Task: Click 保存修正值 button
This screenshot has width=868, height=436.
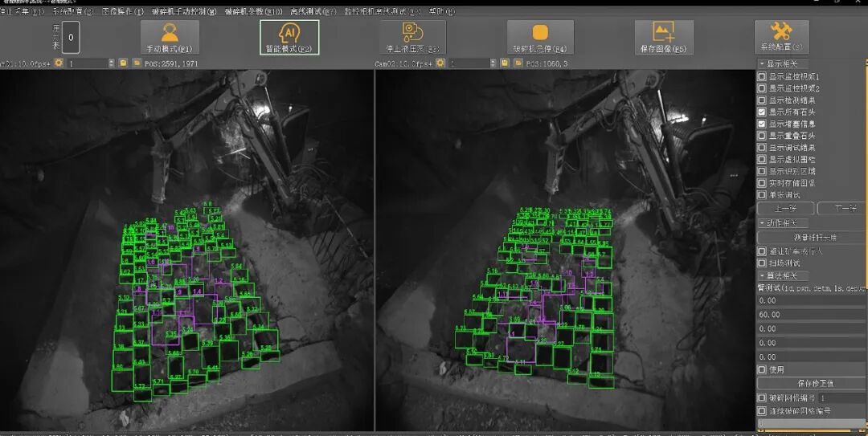Action: click(812, 383)
